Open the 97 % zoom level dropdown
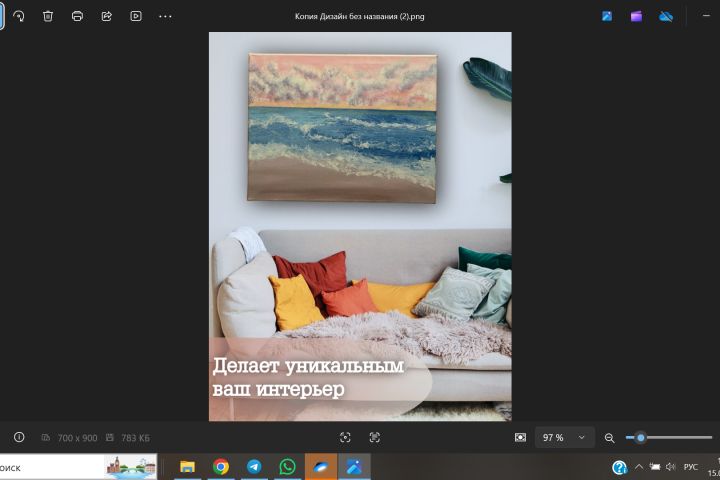 click(x=565, y=438)
